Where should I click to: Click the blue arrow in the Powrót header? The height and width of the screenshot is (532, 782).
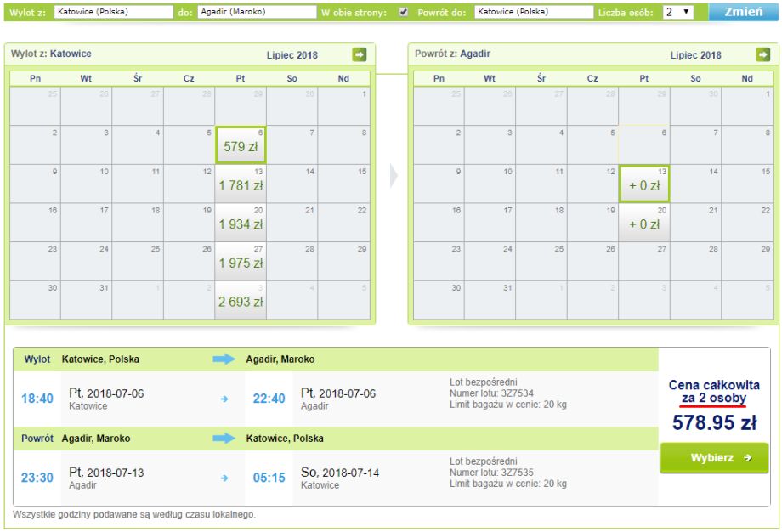tap(224, 439)
